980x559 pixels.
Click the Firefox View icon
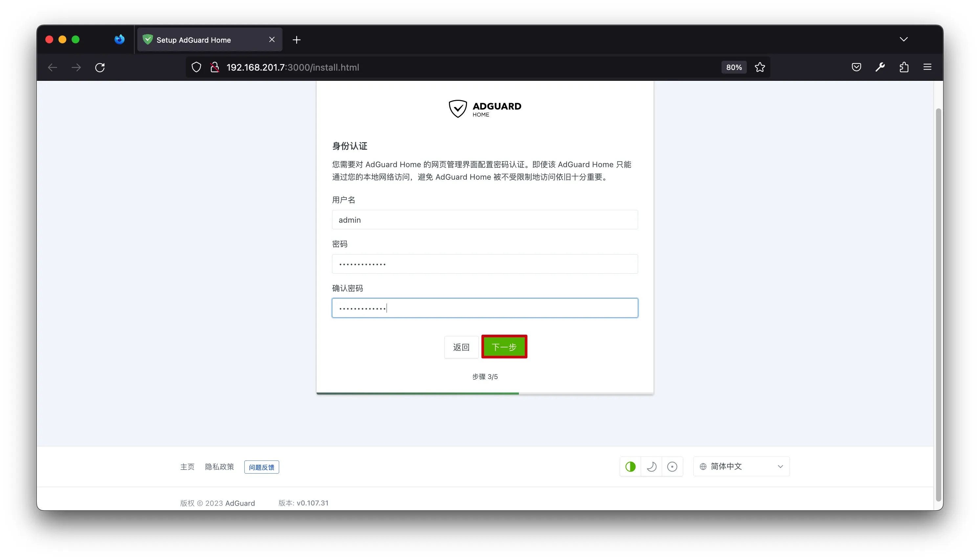120,39
